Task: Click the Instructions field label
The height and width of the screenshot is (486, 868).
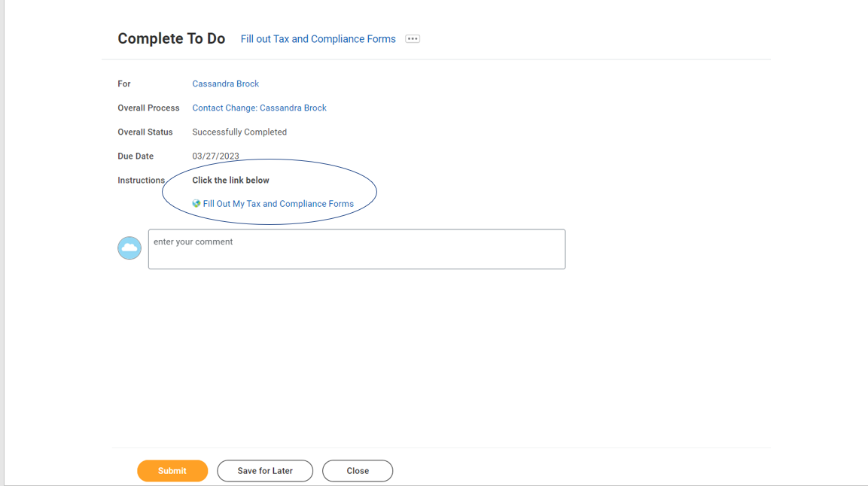Action: tap(141, 181)
